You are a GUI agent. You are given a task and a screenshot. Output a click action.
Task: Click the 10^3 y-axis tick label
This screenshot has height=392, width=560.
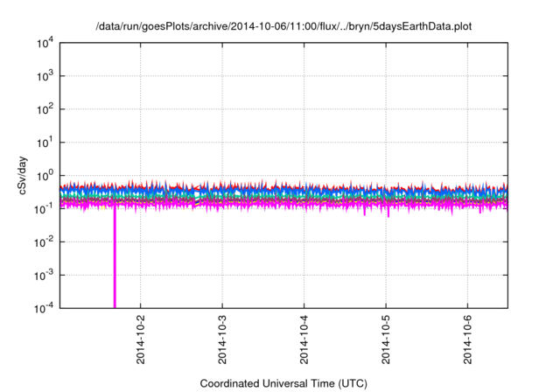(45, 76)
